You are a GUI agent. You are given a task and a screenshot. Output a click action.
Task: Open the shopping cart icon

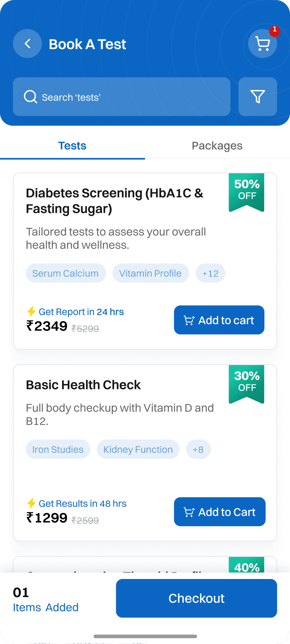[x=262, y=44]
